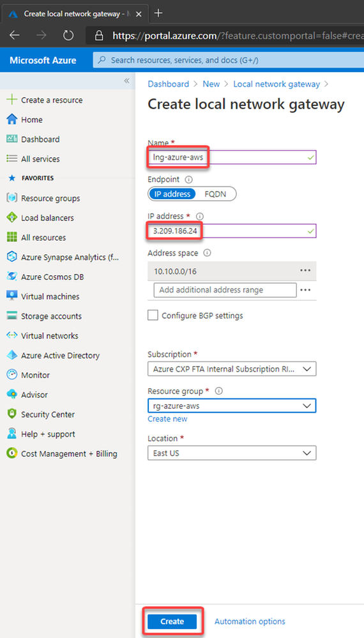364x638 pixels.
Task: Click the Load balancers icon
Action: pos(12,218)
